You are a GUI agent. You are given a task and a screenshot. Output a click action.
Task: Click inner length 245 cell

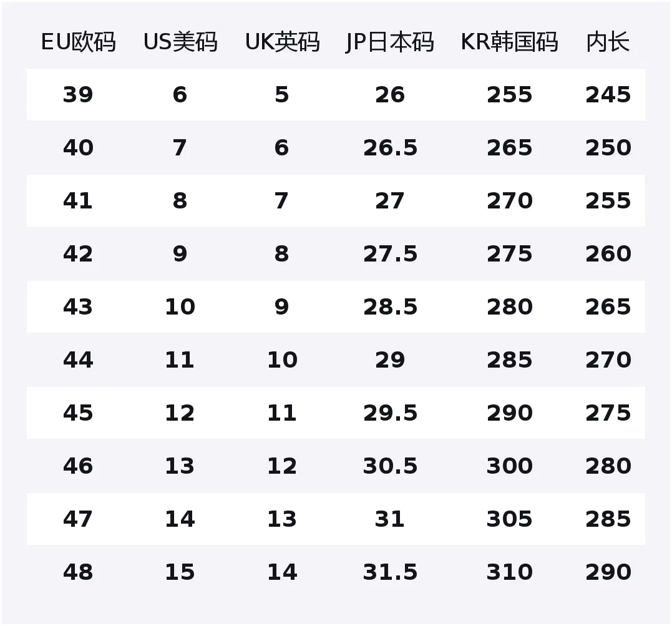pos(608,95)
